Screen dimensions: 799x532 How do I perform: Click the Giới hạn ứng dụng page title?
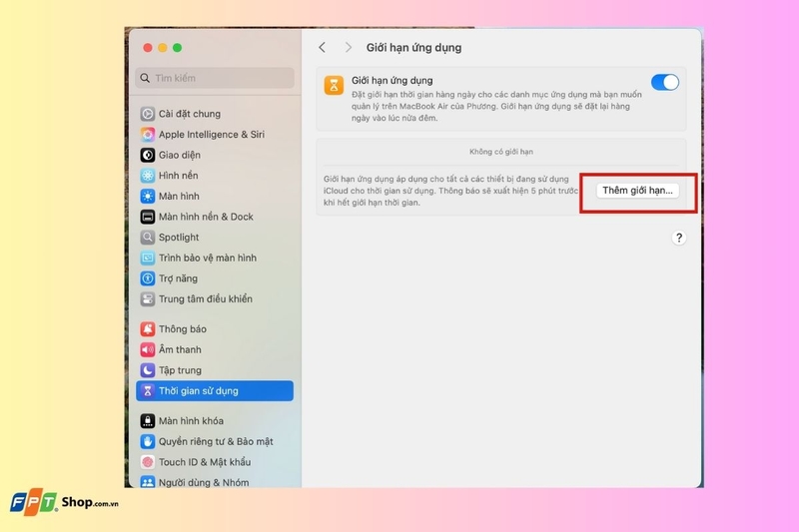[x=413, y=47]
